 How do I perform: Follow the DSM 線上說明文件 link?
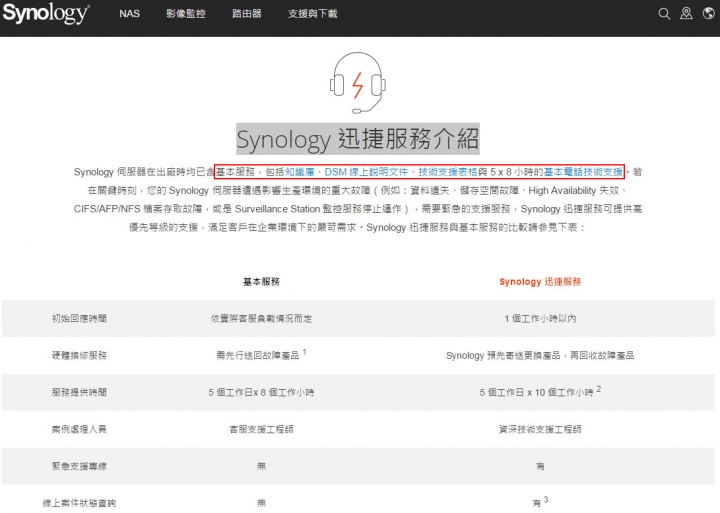click(x=366, y=172)
